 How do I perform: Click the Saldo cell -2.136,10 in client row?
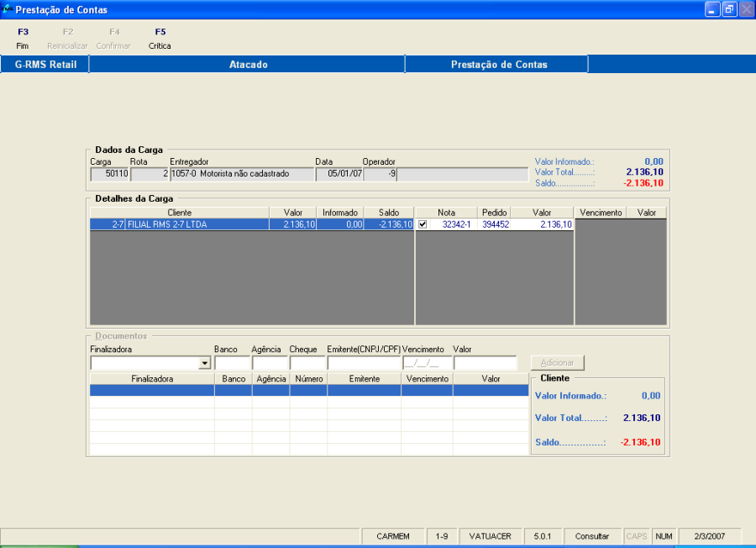coord(389,224)
